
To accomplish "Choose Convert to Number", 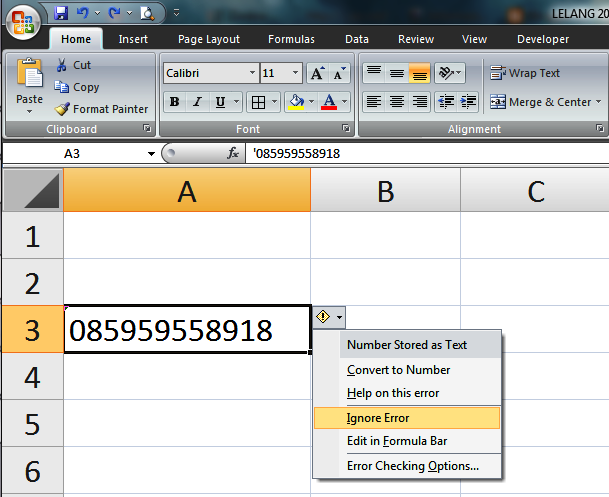I will click(407, 370).
